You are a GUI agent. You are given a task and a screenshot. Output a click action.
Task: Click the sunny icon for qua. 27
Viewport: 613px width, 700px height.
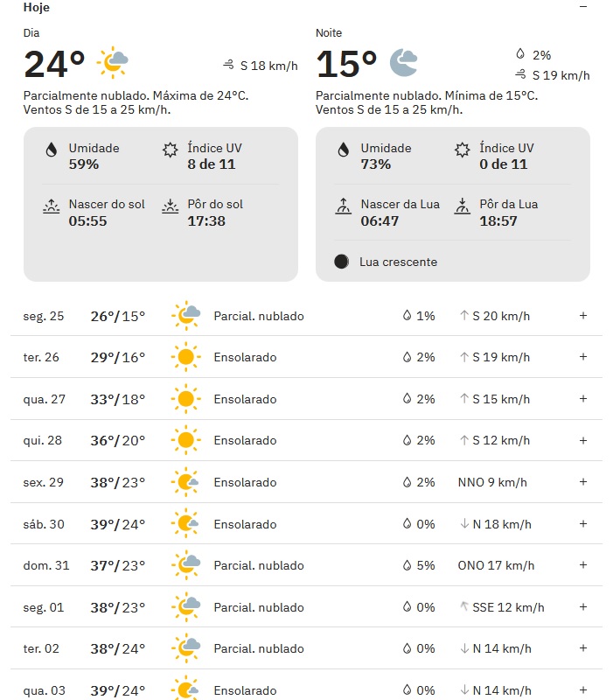(x=185, y=399)
